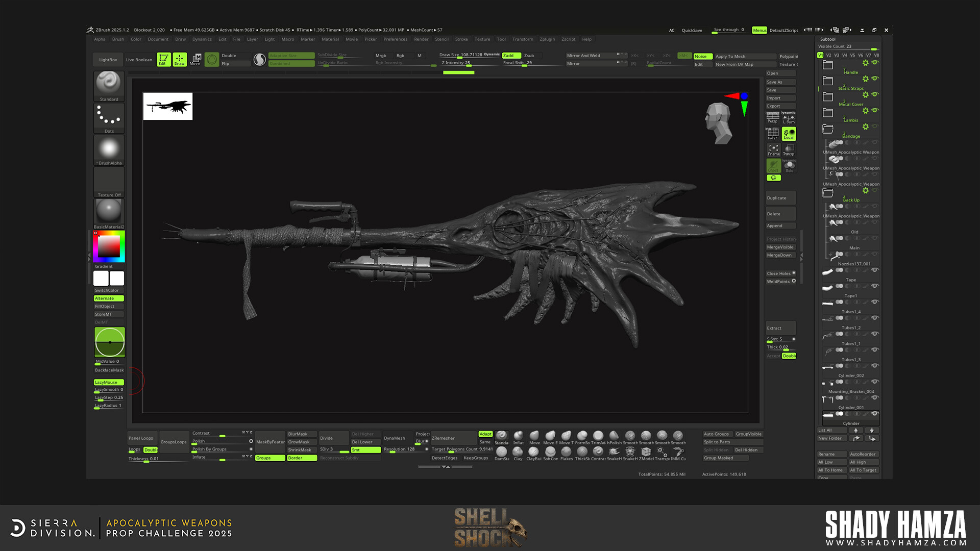
Task: Select the Inflat brush
Action: click(518, 435)
